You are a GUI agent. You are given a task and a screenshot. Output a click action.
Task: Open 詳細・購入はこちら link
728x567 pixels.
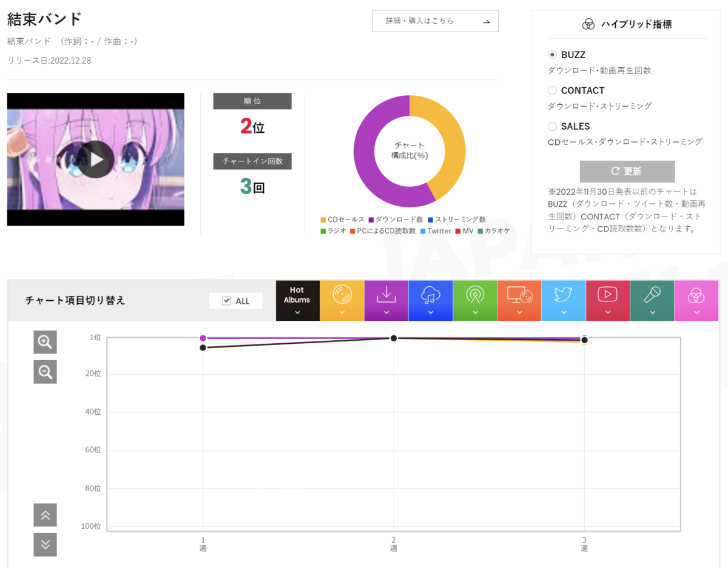[x=436, y=21]
